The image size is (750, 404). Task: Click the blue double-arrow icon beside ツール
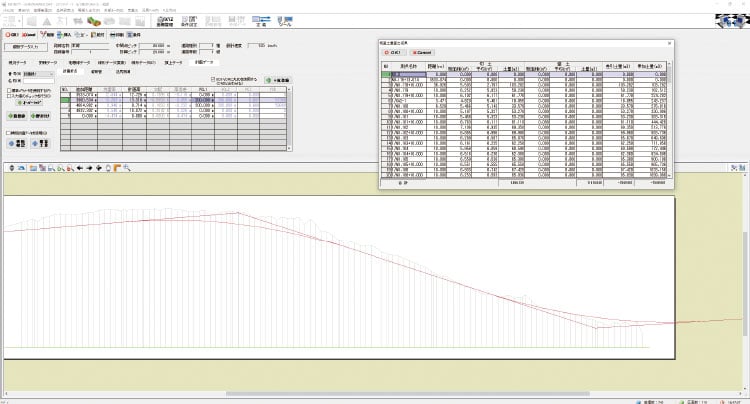261,21
